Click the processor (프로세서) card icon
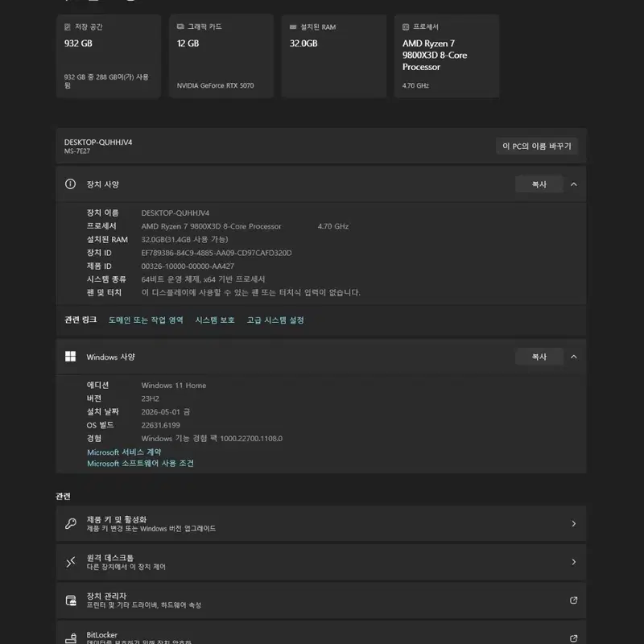Viewport: 644px width, 644px height. [406, 27]
